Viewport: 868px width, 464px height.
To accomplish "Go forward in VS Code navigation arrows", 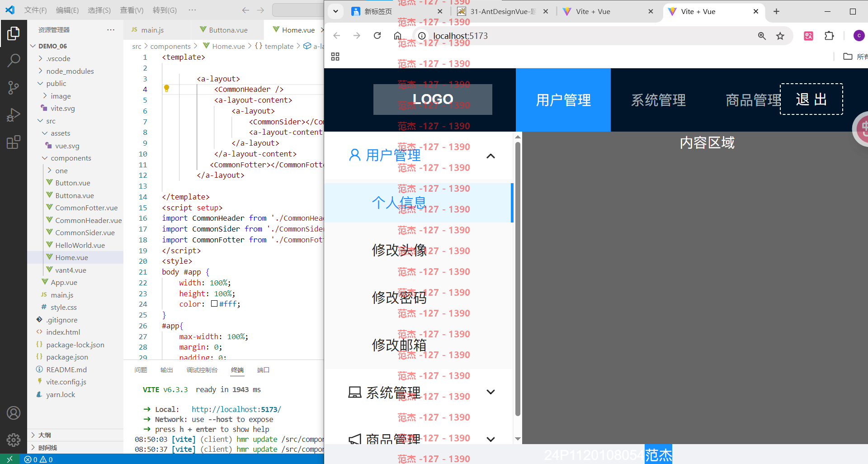I will point(260,10).
